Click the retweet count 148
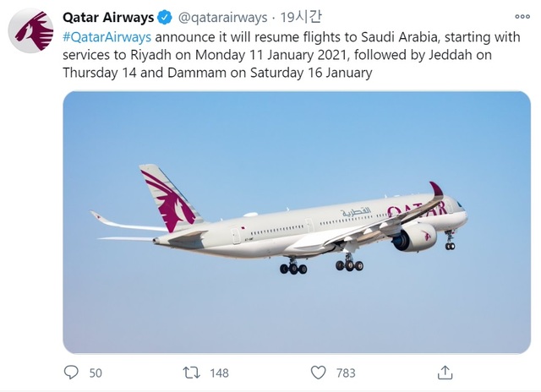 tap(219, 373)
